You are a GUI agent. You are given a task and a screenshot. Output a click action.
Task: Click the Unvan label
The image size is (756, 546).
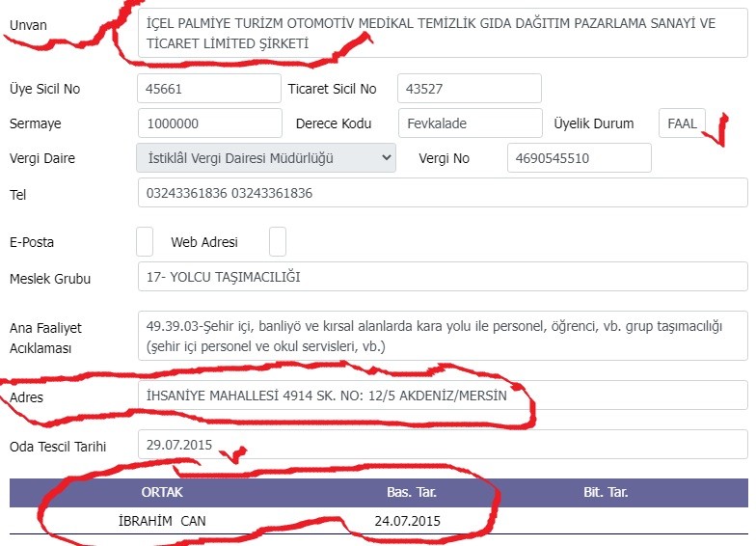[28, 25]
